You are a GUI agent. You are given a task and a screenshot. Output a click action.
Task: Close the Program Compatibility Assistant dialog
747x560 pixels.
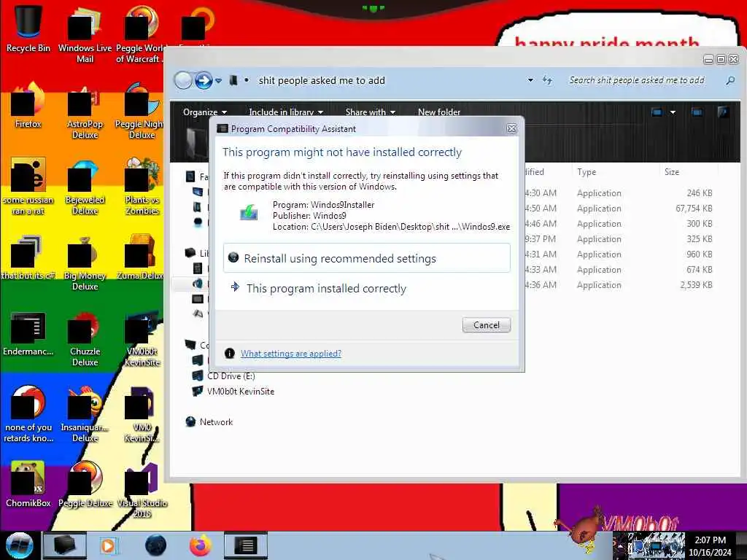511,128
